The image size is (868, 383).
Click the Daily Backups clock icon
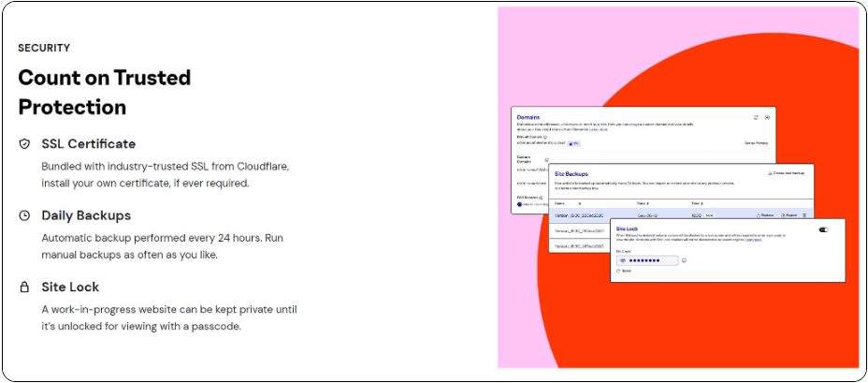coord(23,215)
